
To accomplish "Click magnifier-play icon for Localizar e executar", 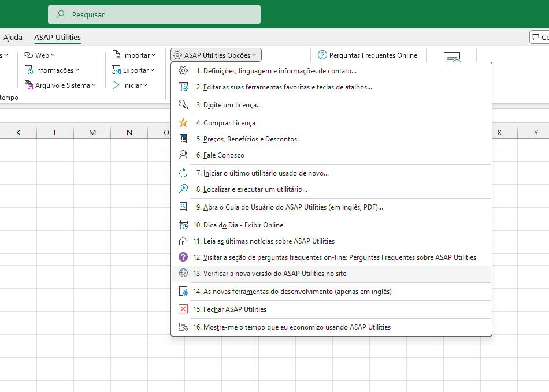I will (x=183, y=189).
